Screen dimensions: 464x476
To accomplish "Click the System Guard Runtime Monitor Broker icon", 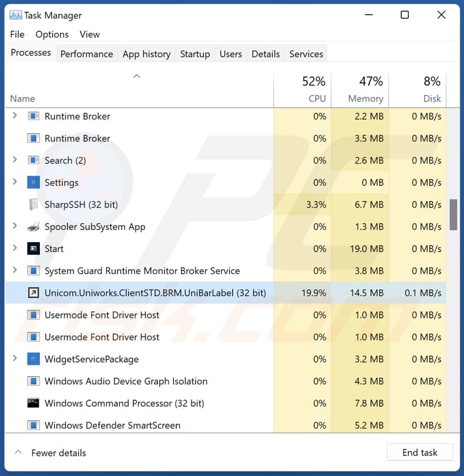I will coord(33,270).
